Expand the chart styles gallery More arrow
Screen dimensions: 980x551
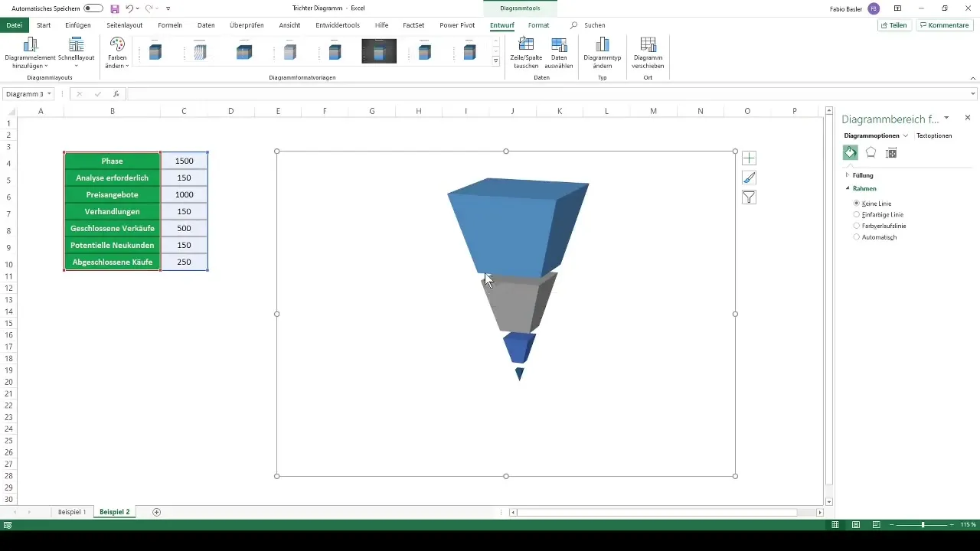pos(496,60)
